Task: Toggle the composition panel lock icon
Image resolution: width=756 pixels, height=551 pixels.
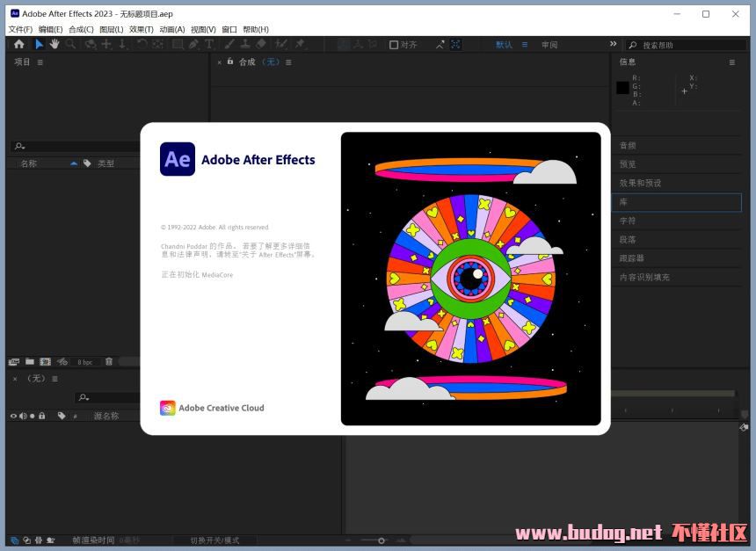Action: tap(230, 62)
